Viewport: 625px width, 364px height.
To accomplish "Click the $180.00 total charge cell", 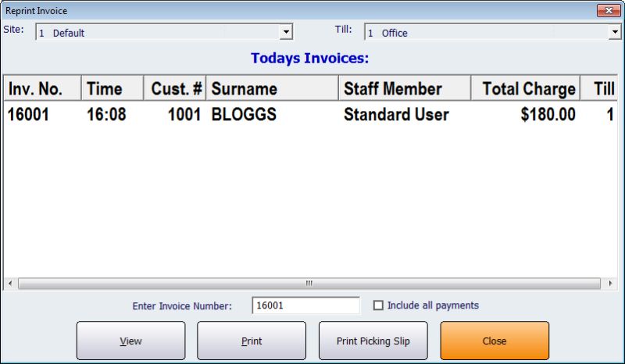I will coord(548,115).
